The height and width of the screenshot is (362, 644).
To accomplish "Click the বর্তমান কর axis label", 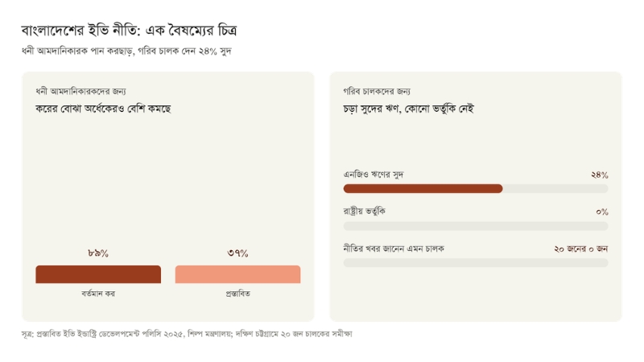I will click(98, 294).
